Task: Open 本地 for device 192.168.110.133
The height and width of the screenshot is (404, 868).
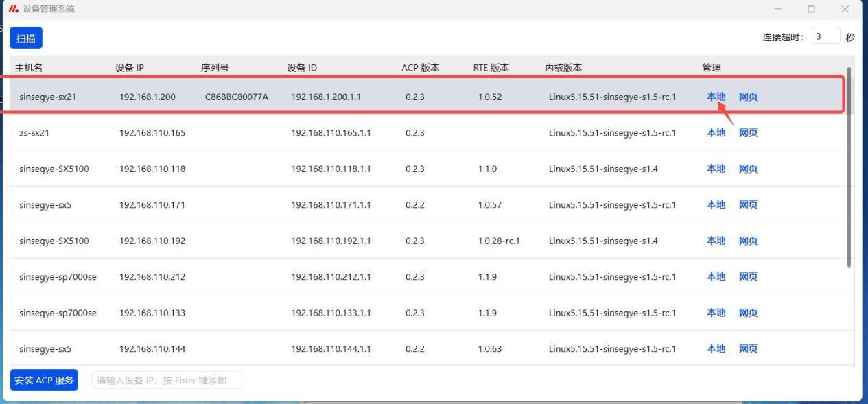Action: [716, 313]
